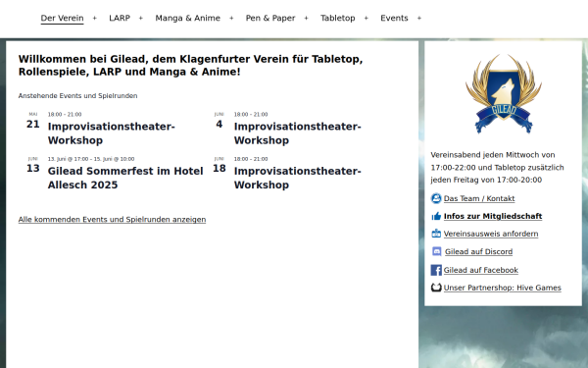This screenshot has width=588, height=368.
Task: Open the Pen & Paper menu item
Action: (270, 18)
